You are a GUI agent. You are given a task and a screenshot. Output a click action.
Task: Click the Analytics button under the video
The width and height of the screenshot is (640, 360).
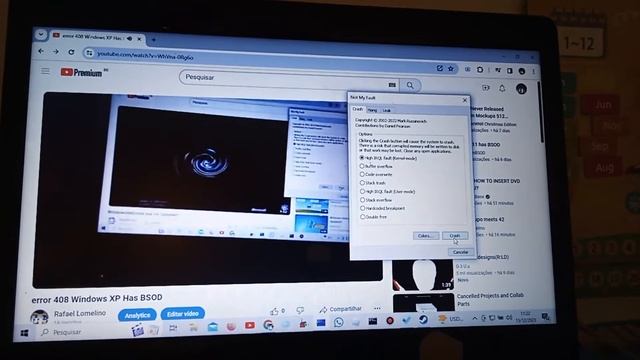pos(138,315)
